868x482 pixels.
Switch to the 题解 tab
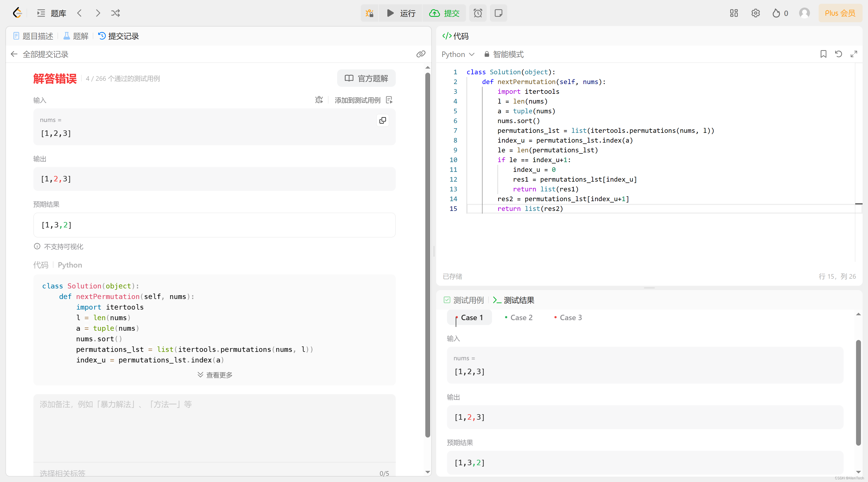tap(76, 36)
